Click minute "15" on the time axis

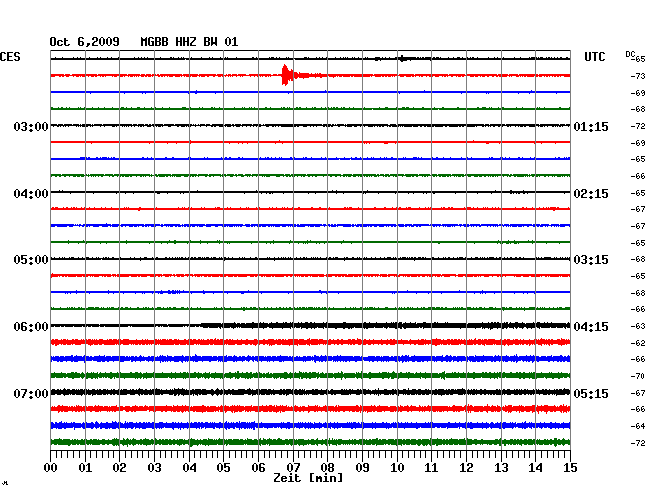(570, 468)
